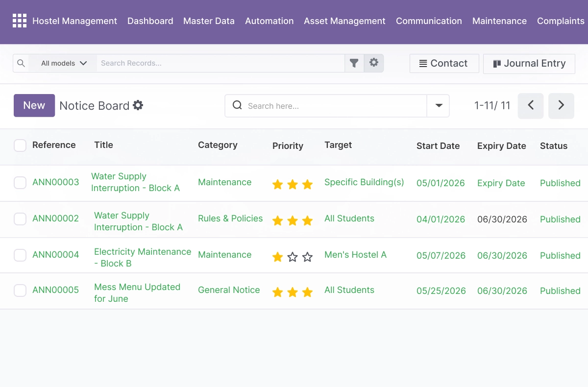588x387 pixels.
Task: Open the Maintenance menu
Action: [499, 21]
